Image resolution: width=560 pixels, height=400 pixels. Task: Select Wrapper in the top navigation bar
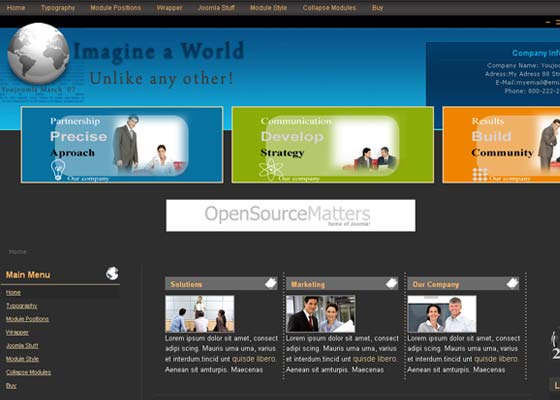[x=169, y=8]
